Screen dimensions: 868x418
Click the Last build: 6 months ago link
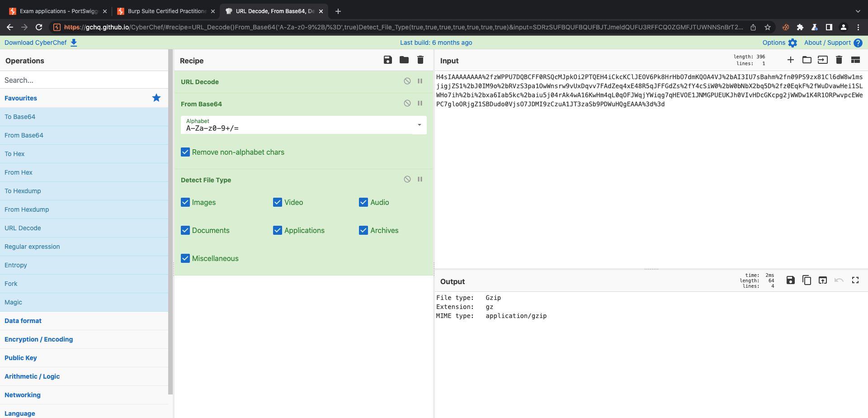pos(436,43)
